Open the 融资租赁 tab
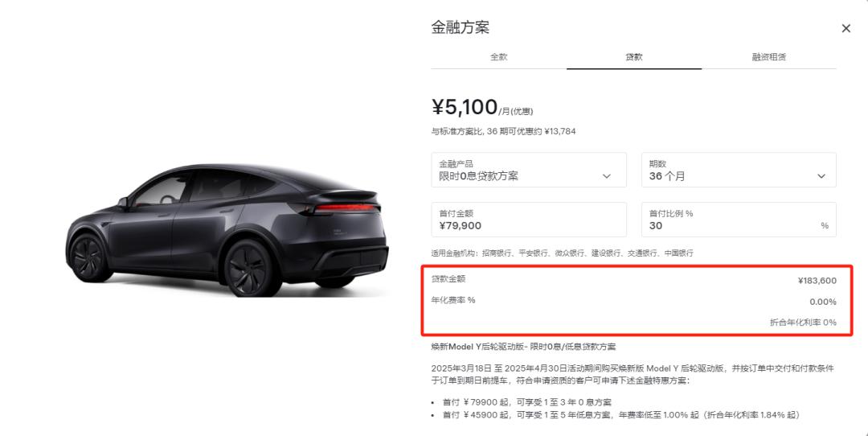The width and height of the screenshot is (868, 436). (769, 56)
